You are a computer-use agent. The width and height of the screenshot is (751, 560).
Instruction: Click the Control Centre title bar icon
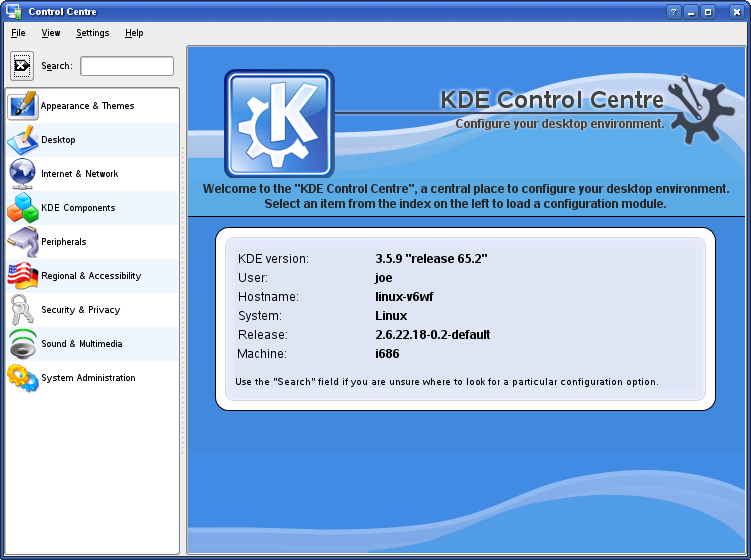[13, 11]
